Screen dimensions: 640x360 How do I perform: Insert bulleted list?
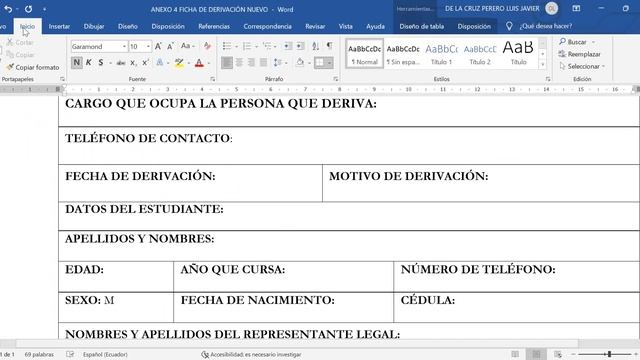pyautogui.click(x=227, y=46)
